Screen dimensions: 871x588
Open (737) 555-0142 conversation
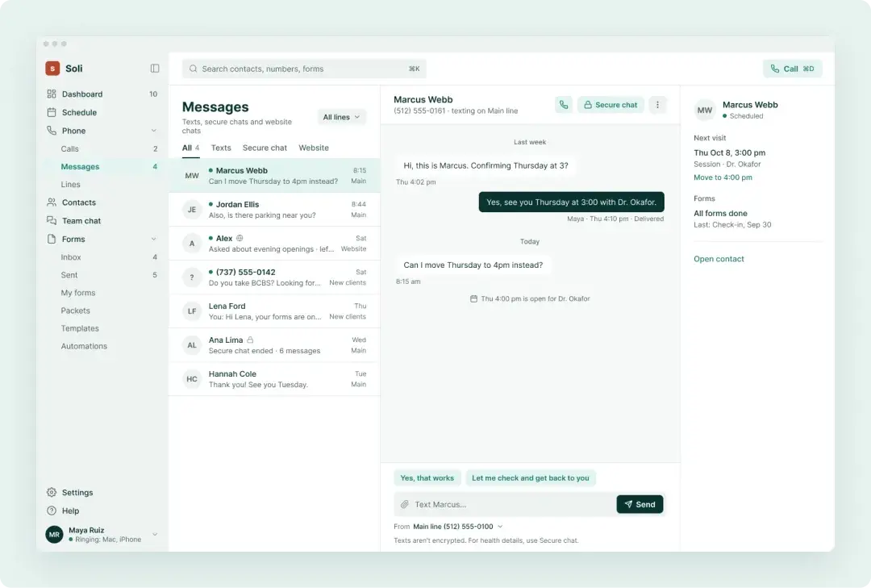(x=274, y=277)
